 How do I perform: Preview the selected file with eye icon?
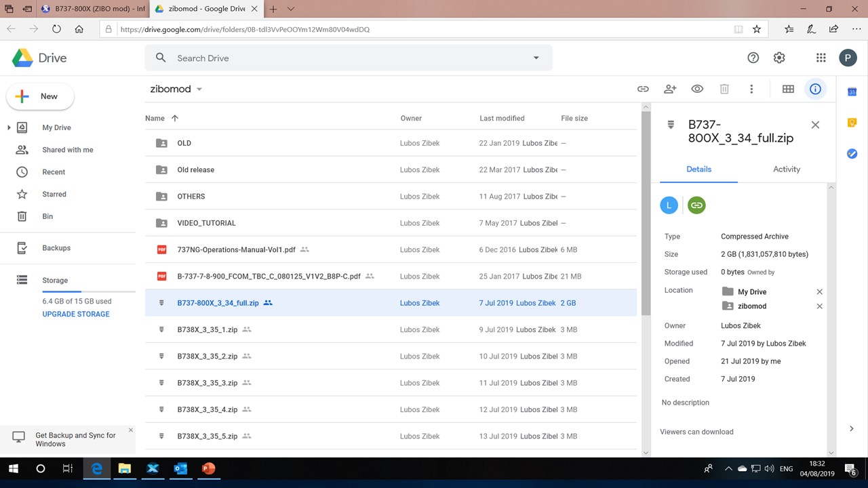tap(697, 89)
